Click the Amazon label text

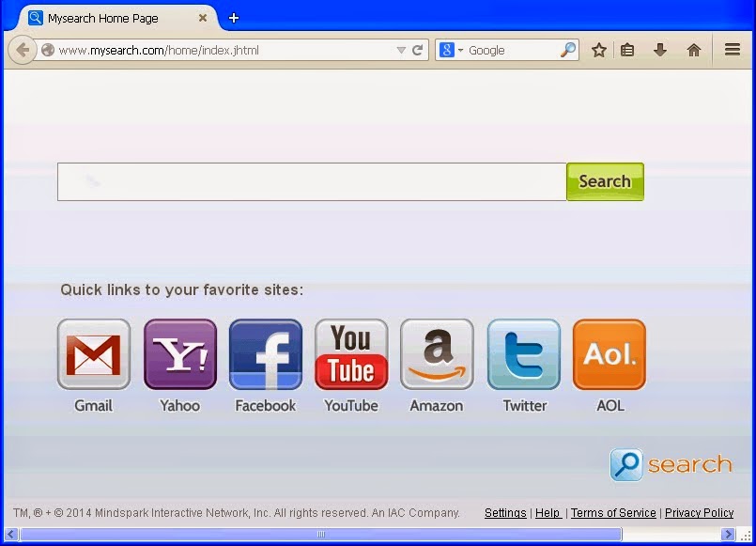tap(437, 406)
